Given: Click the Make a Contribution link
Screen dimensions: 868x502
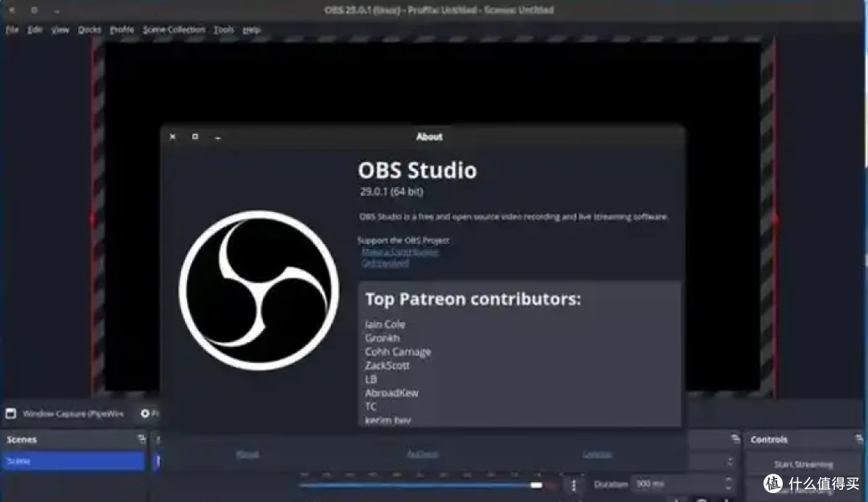Looking at the screenshot, I should tap(399, 252).
